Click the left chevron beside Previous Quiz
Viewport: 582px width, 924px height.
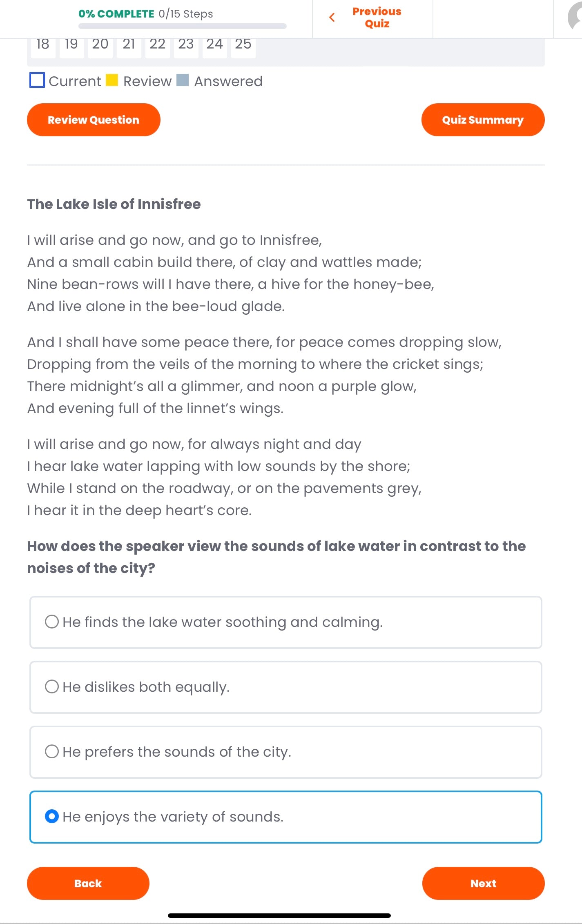[332, 18]
